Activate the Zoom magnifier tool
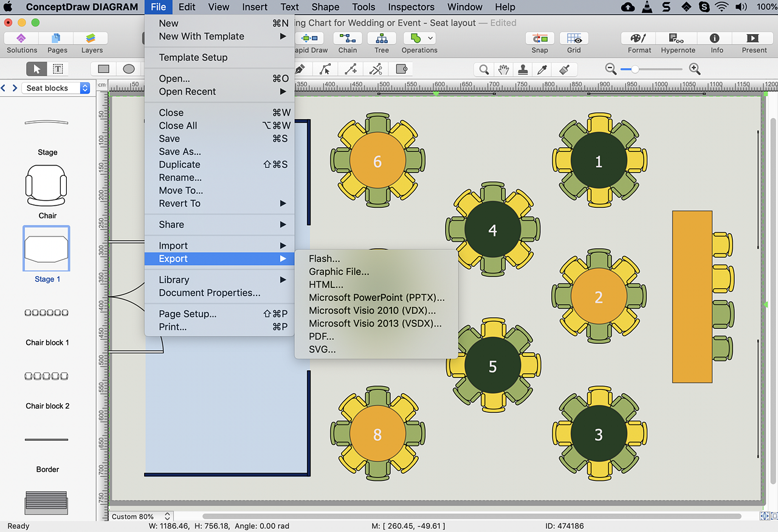 pyautogui.click(x=484, y=69)
